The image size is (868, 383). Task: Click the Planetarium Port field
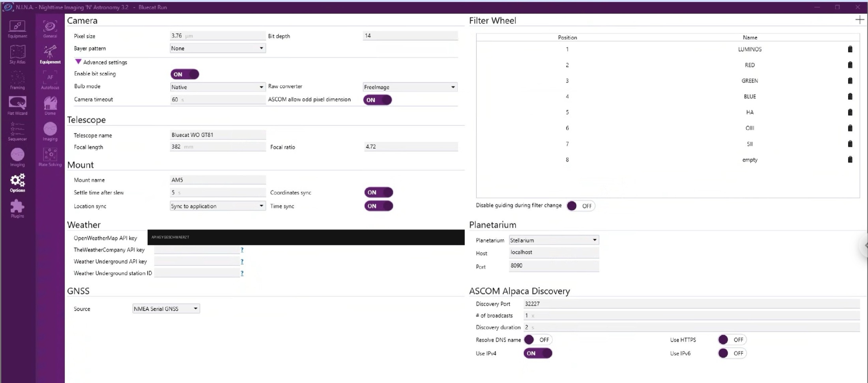(x=554, y=266)
